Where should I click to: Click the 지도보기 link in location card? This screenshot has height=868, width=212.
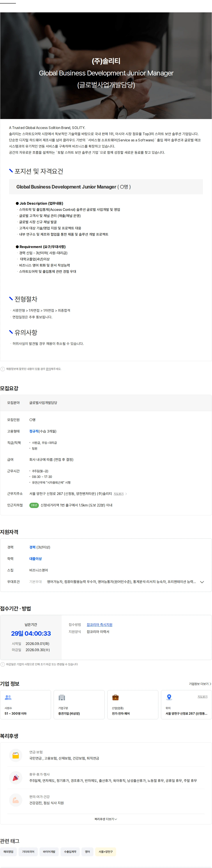202,697
